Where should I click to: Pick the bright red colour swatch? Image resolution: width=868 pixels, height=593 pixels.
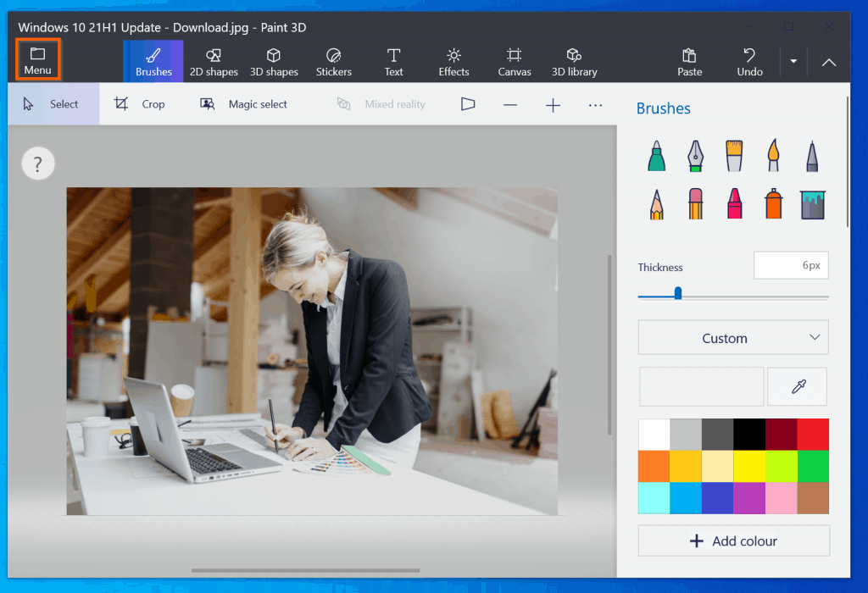click(x=813, y=435)
